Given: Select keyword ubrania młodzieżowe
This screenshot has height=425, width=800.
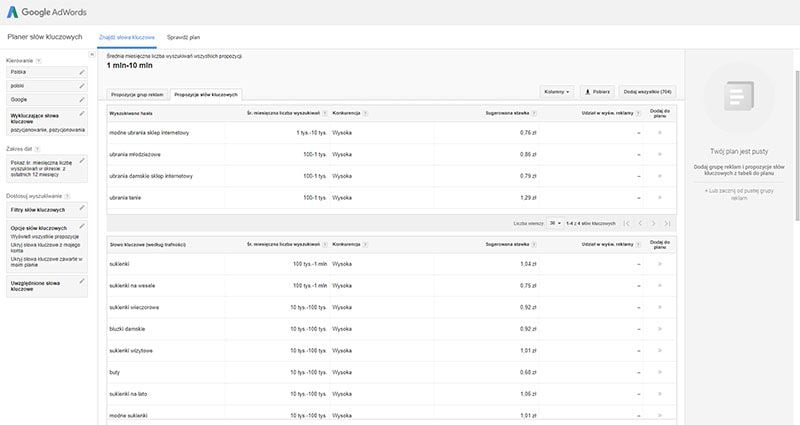Looking at the screenshot, I should click(x=135, y=154).
